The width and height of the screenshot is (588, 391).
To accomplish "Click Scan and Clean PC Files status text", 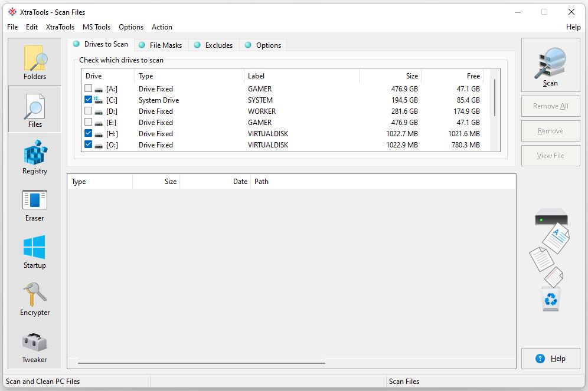I will [43, 381].
